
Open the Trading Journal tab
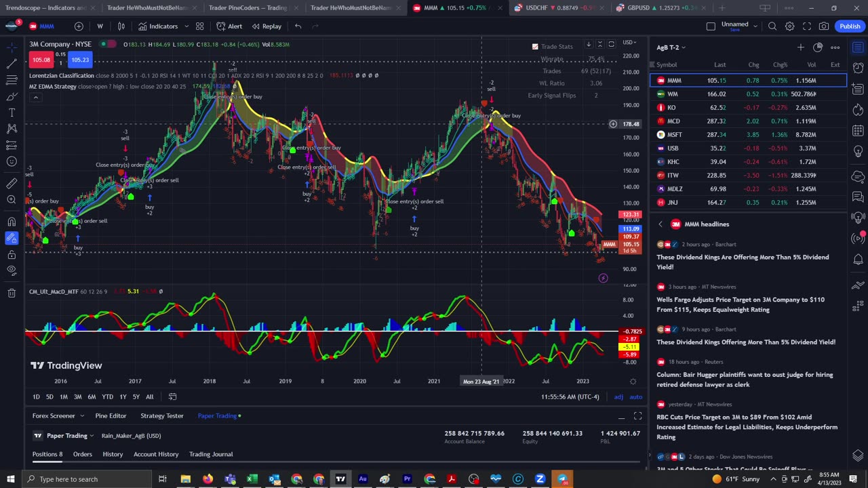tap(211, 454)
